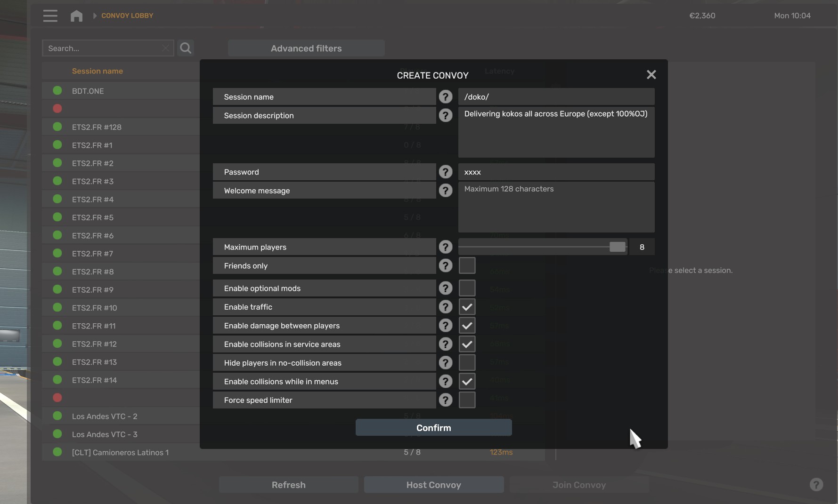838x504 pixels.
Task: Close the Create Convoy dialog
Action: pos(651,74)
